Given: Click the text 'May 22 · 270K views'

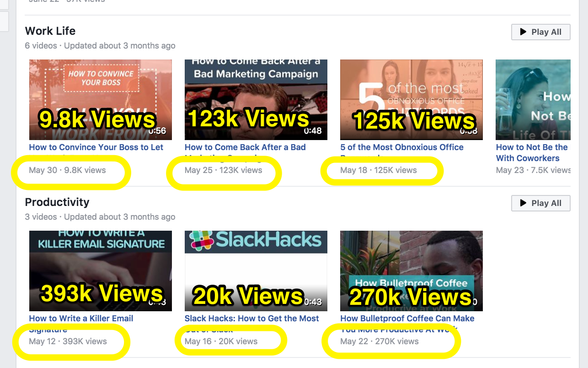Looking at the screenshot, I should pyautogui.click(x=380, y=341).
